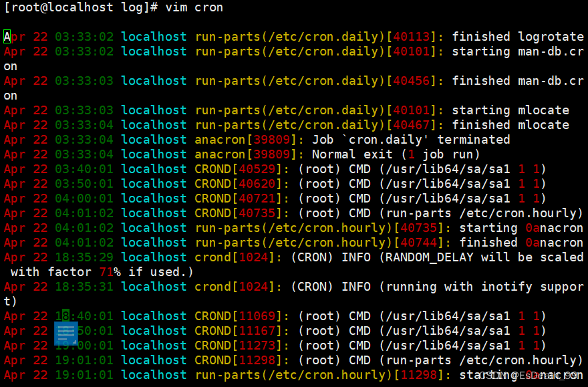Click '/usr/lib64/sa/sa1' path in 03:40:01 line
Image resolution: width=588 pixels, height=387 pixels.
click(x=448, y=169)
